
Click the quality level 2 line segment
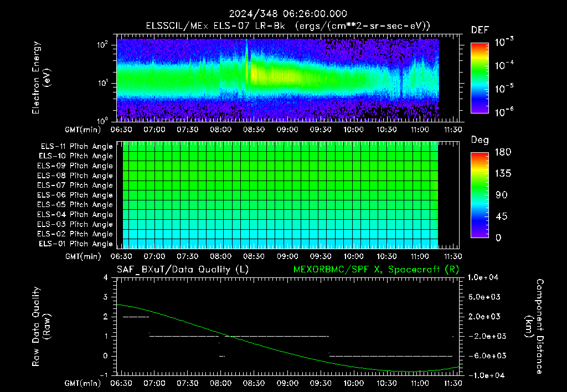tap(136, 317)
